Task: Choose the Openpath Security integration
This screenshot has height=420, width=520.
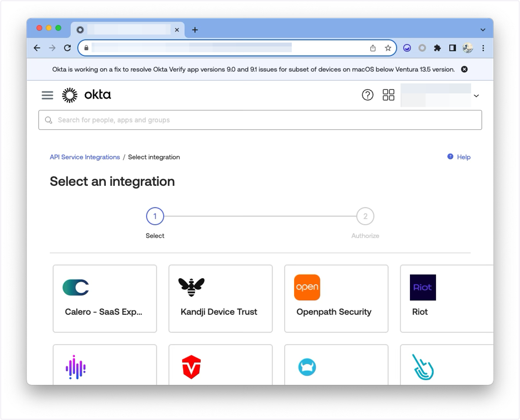Action: pyautogui.click(x=336, y=299)
